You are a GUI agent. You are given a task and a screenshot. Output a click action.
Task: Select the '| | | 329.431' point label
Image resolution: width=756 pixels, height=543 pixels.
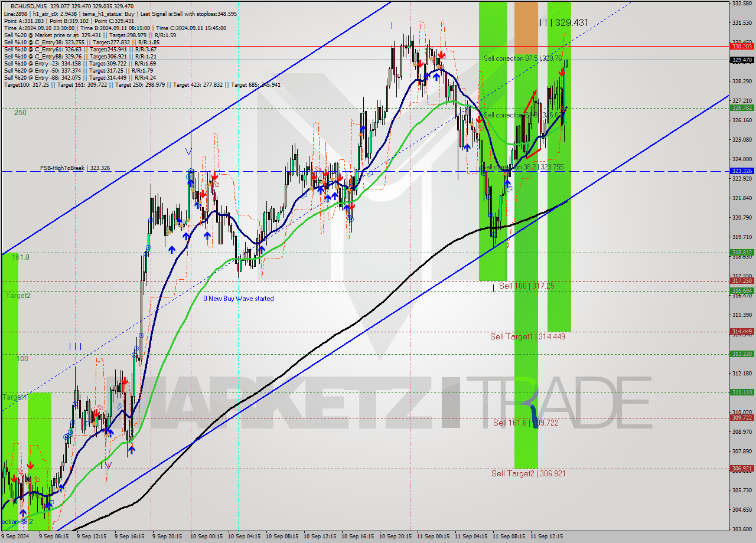click(564, 22)
